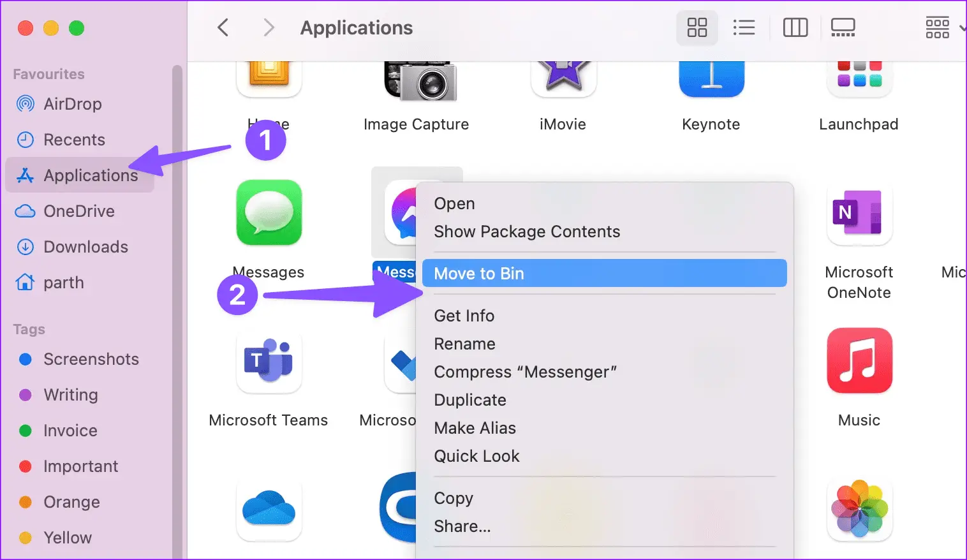Screen dimensions: 967x560
Task: Select the Messenger app icon
Action: click(401, 212)
